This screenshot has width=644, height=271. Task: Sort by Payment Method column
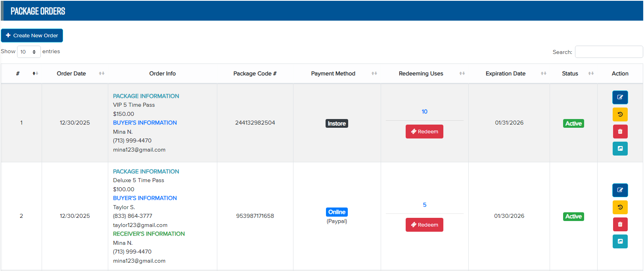point(333,73)
